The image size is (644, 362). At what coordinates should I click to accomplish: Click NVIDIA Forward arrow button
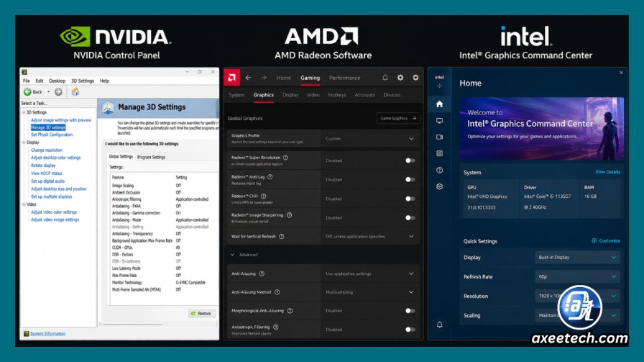point(58,91)
